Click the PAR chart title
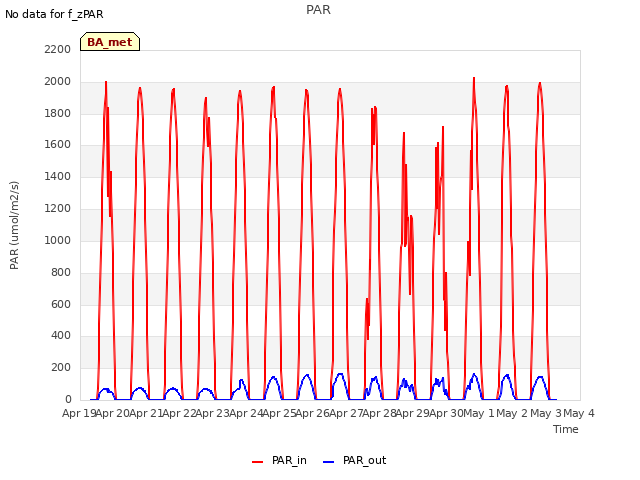640x480 pixels. (x=318, y=10)
